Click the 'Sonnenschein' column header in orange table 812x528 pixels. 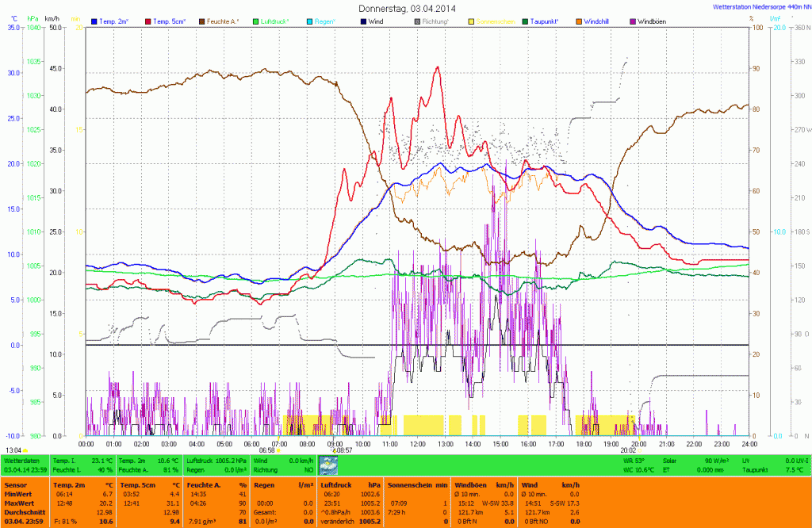[x=411, y=485]
